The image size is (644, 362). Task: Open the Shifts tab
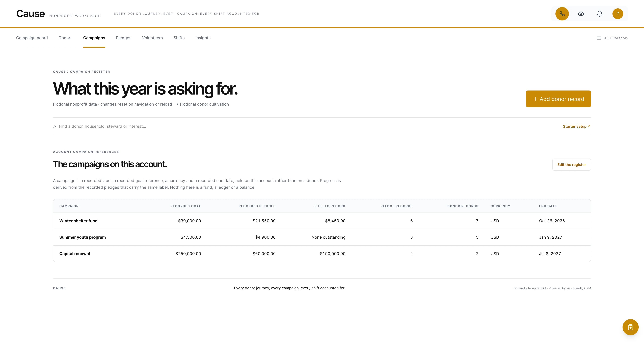click(x=179, y=38)
